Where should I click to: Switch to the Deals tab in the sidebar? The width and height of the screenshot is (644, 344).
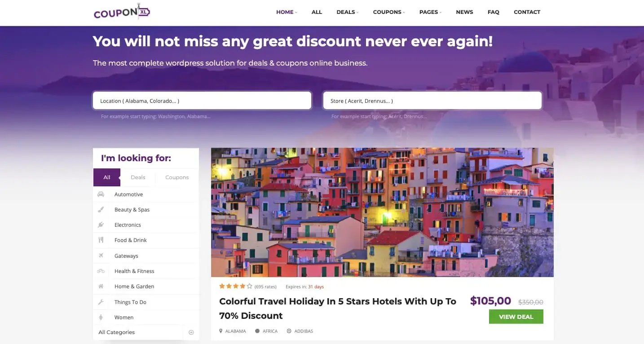138,177
